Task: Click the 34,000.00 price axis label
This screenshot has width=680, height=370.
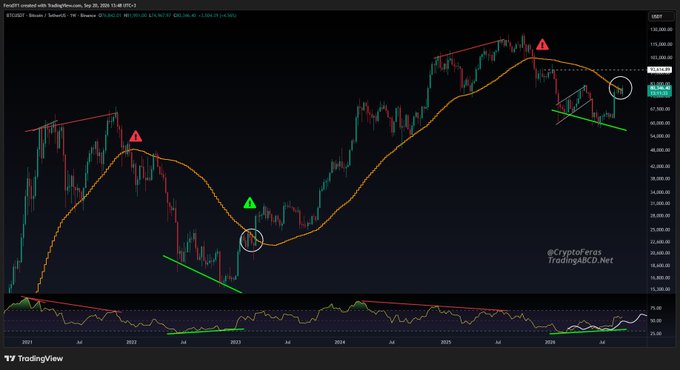Action: pos(660,192)
